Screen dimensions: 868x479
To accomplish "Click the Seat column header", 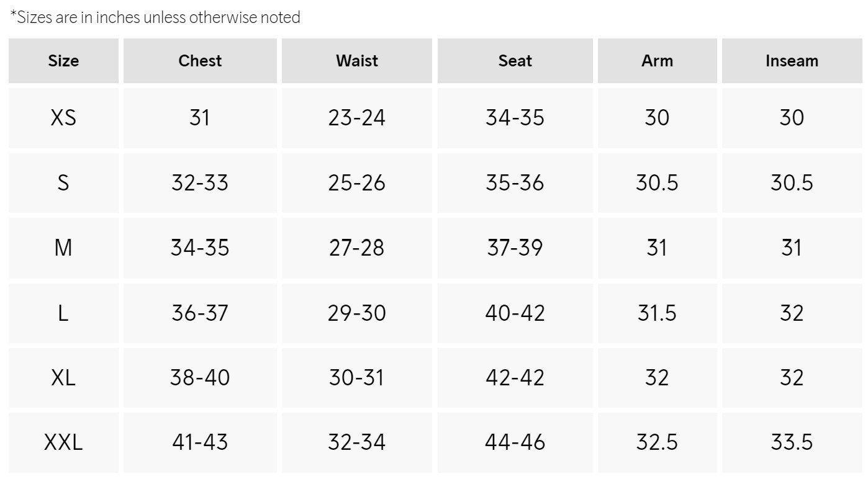I will click(515, 61).
